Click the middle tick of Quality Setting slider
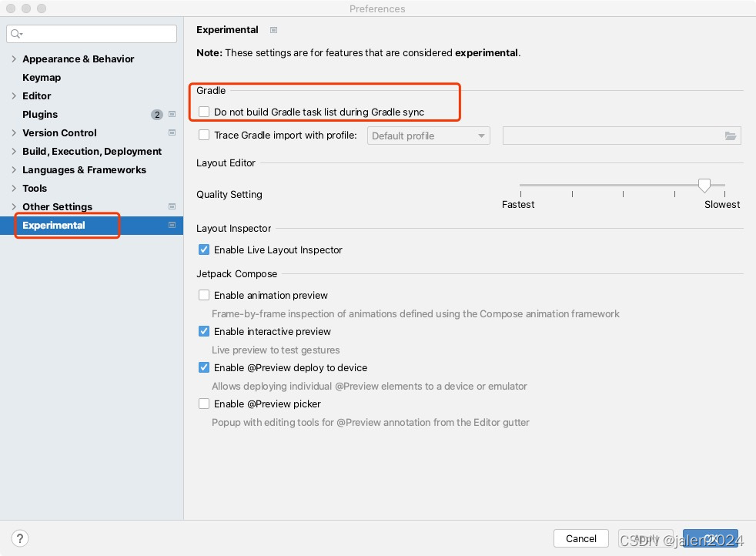Screen dimensions: 756x556 (623, 194)
